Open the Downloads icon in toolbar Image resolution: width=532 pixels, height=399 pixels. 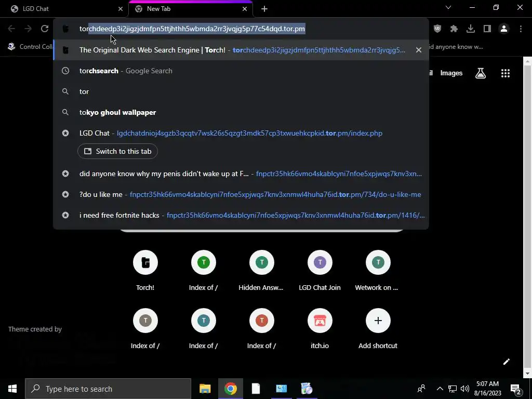coord(471,29)
